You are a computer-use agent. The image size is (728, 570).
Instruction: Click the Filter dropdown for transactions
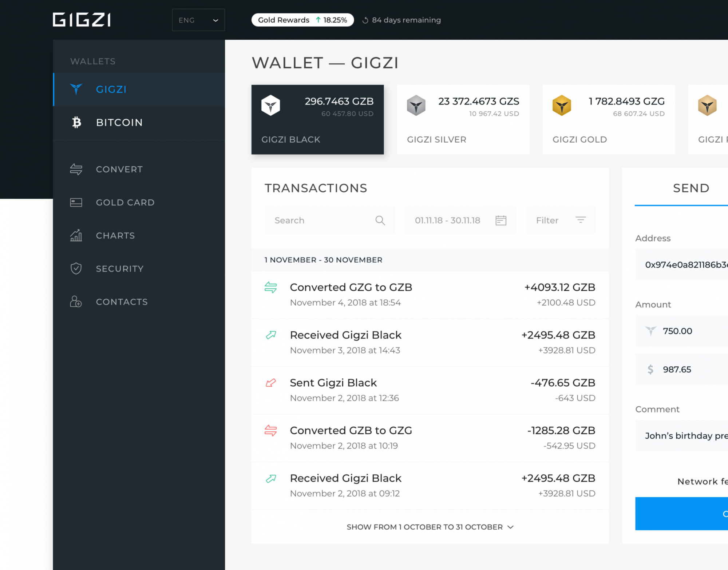point(559,220)
